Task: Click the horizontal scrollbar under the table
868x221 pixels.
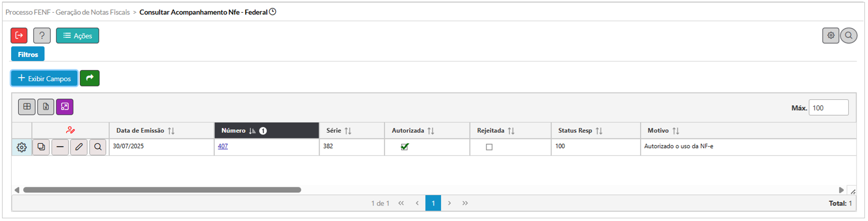Action: pyautogui.click(x=162, y=190)
